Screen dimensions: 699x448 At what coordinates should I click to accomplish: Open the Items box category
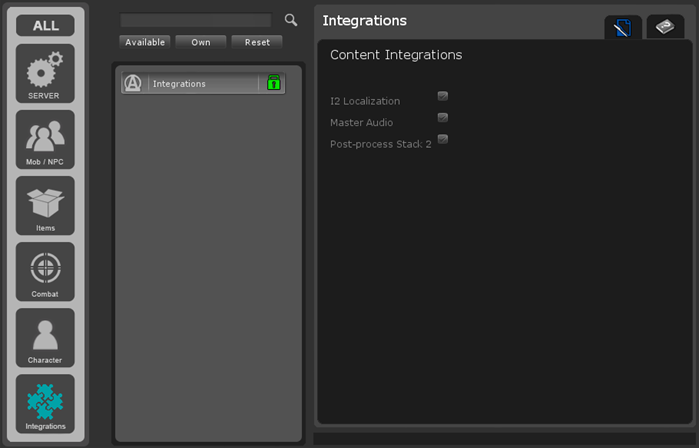click(45, 206)
